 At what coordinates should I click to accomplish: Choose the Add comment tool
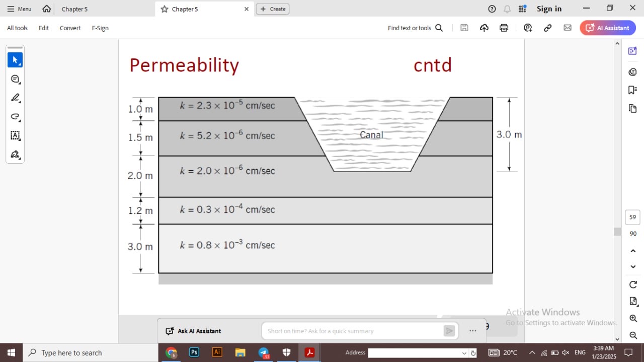(15, 79)
